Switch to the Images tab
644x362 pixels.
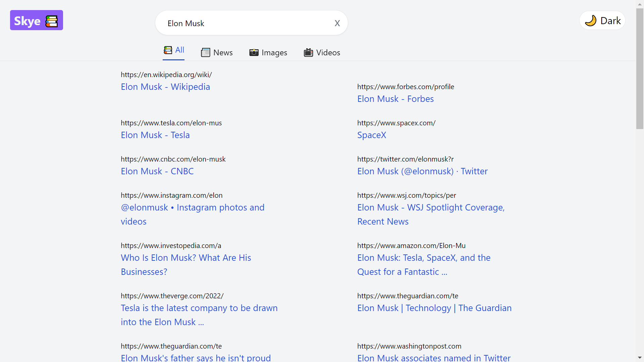click(x=268, y=53)
